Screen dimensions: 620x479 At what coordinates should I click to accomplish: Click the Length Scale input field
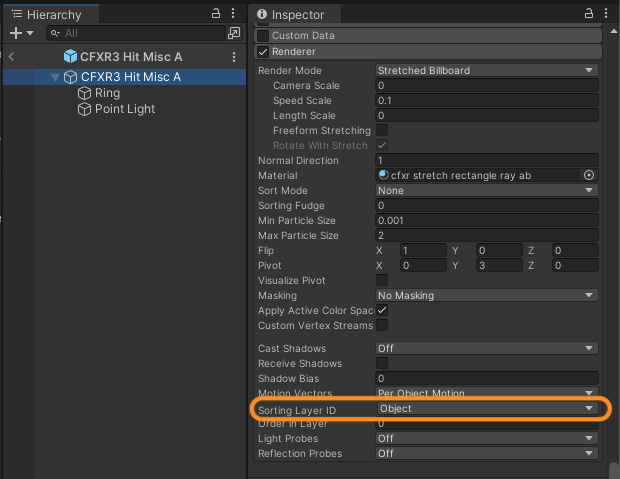[486, 115]
